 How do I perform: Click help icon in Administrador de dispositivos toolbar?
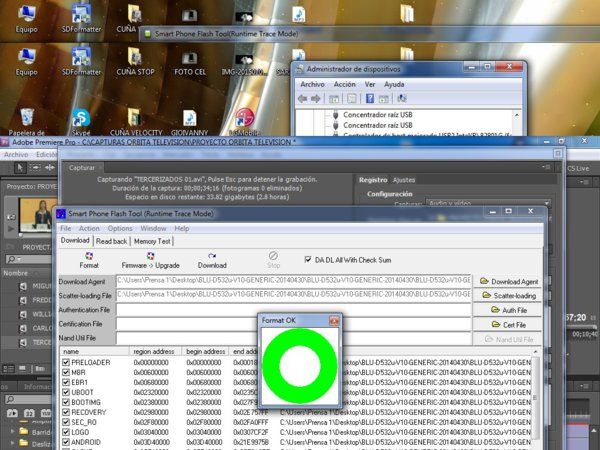[x=370, y=99]
